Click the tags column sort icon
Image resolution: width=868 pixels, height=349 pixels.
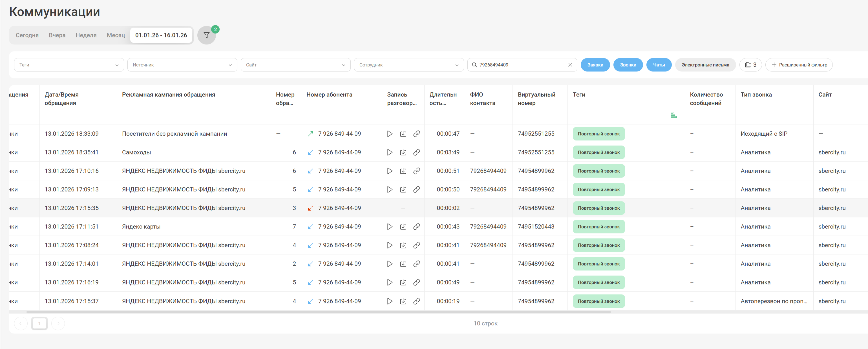pos(673,115)
